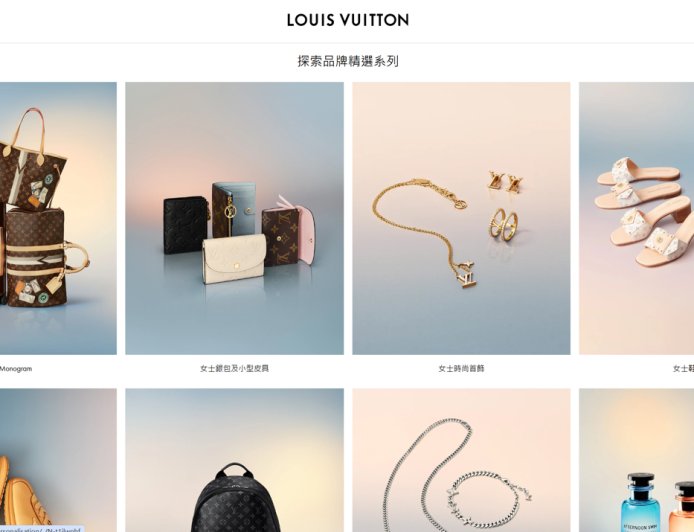Click the blue Afternoon Swim perfume bottle
694x532 pixels.
(x=641, y=503)
